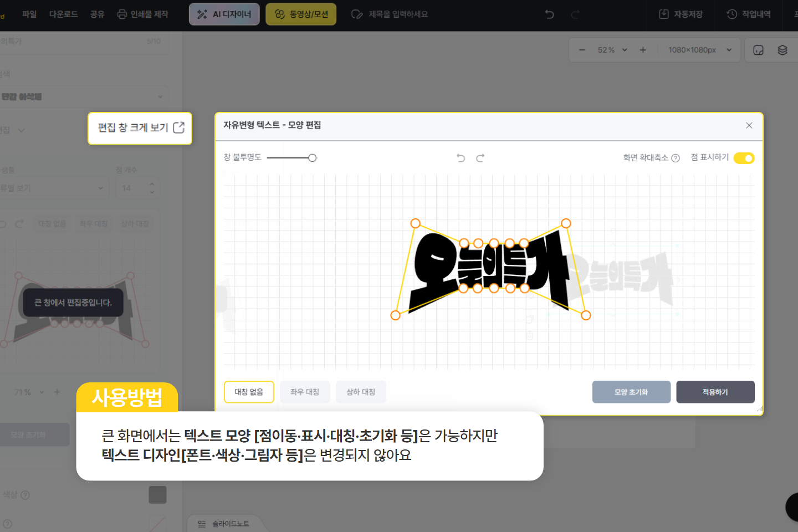Click the undo arrow in the top bar
The image size is (798, 532).
(549, 14)
